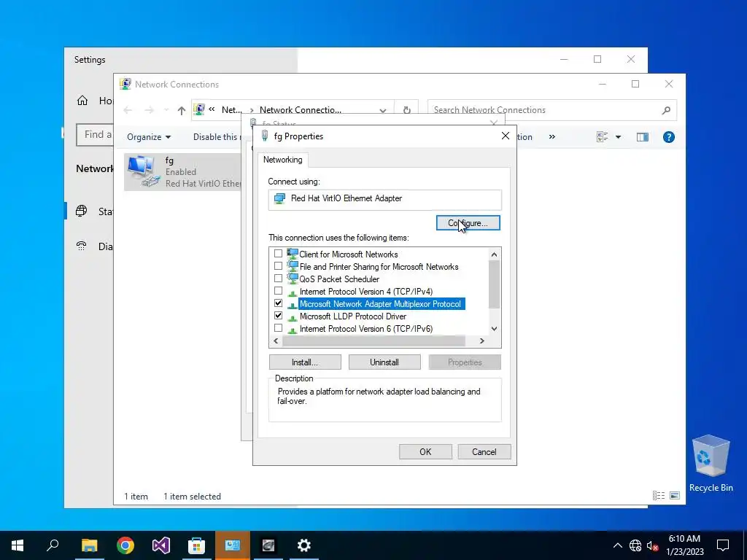The height and width of the screenshot is (560, 747).
Task: Select the fg network adapter item
Action: tap(183, 172)
